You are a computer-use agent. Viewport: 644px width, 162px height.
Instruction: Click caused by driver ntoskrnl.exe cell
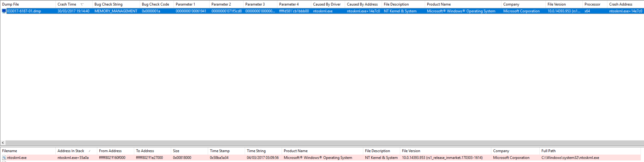pyautogui.click(x=323, y=11)
